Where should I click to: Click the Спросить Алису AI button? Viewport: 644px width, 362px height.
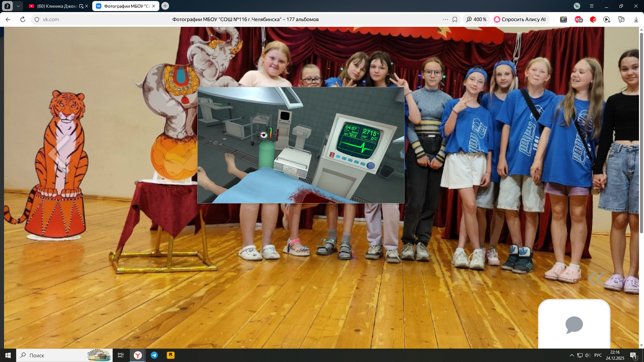[520, 19]
